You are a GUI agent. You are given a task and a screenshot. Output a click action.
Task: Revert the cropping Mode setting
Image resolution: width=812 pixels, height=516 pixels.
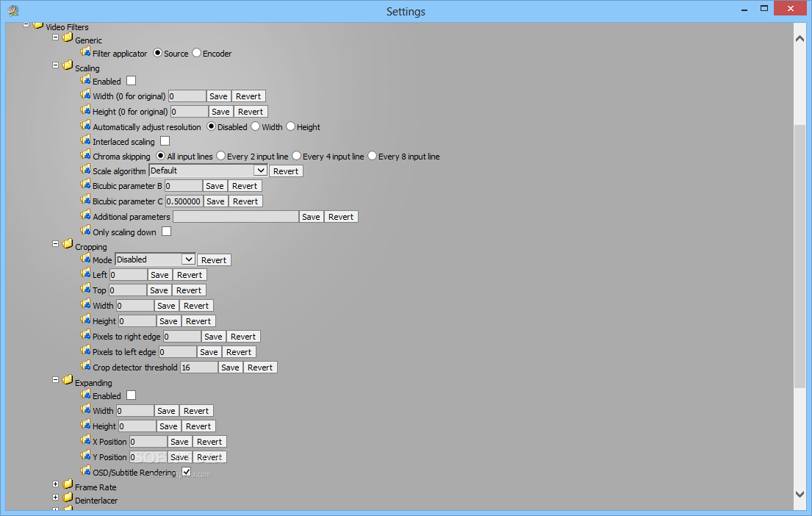pyautogui.click(x=214, y=260)
